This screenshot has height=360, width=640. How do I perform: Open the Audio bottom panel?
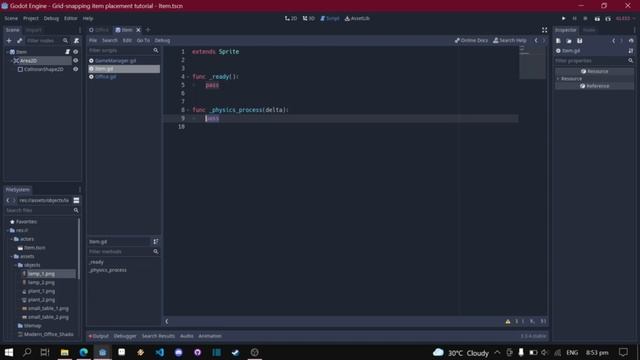coord(187,336)
